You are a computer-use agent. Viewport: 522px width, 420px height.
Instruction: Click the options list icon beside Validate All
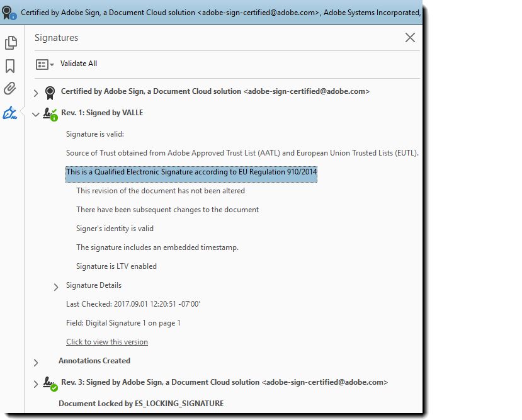coord(45,64)
